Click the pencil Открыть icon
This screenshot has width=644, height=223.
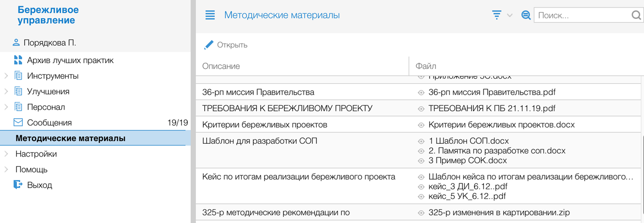point(209,45)
